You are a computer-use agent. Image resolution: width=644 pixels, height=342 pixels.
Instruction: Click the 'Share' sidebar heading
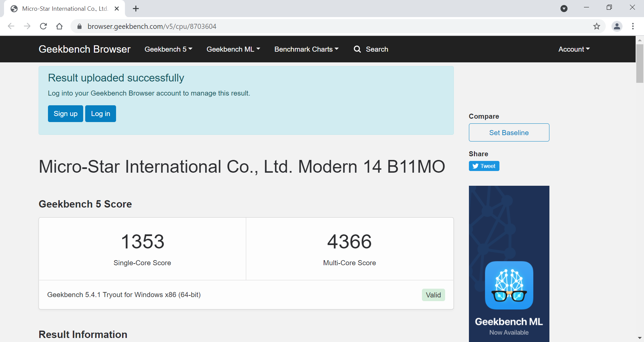(478, 154)
